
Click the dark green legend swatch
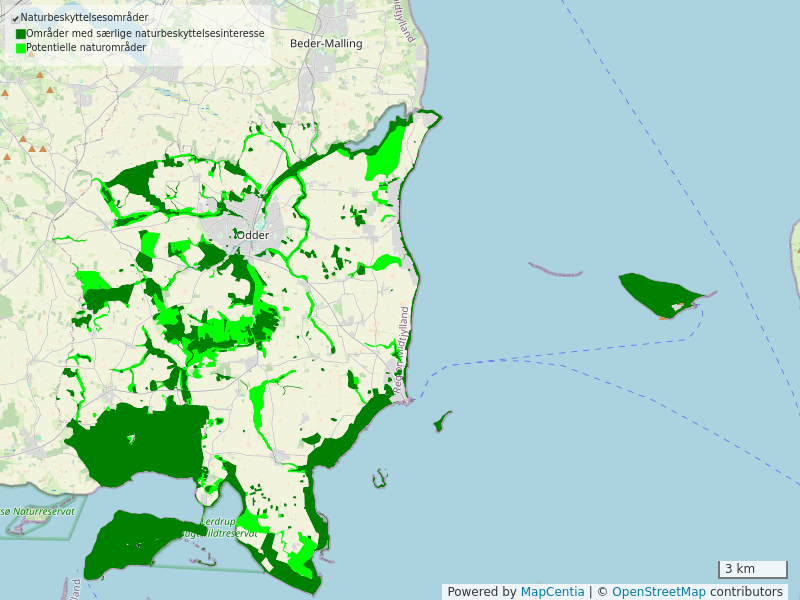(20, 34)
